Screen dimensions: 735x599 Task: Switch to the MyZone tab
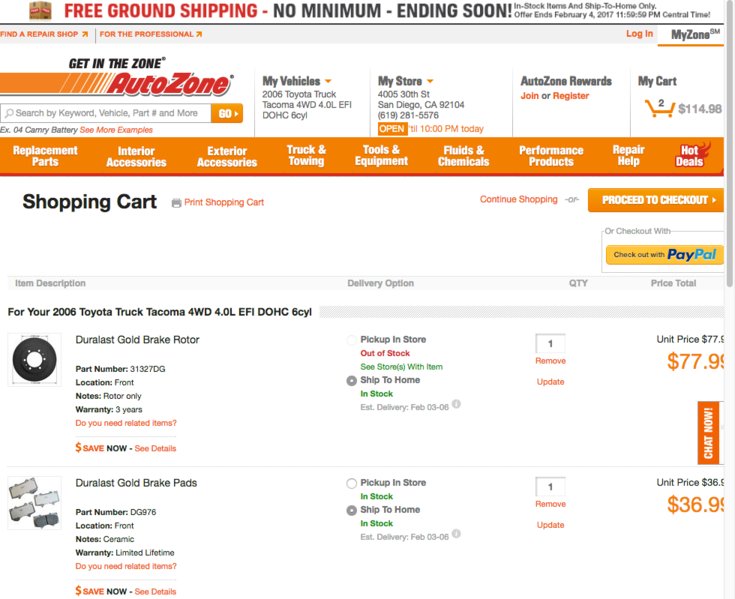pos(691,35)
